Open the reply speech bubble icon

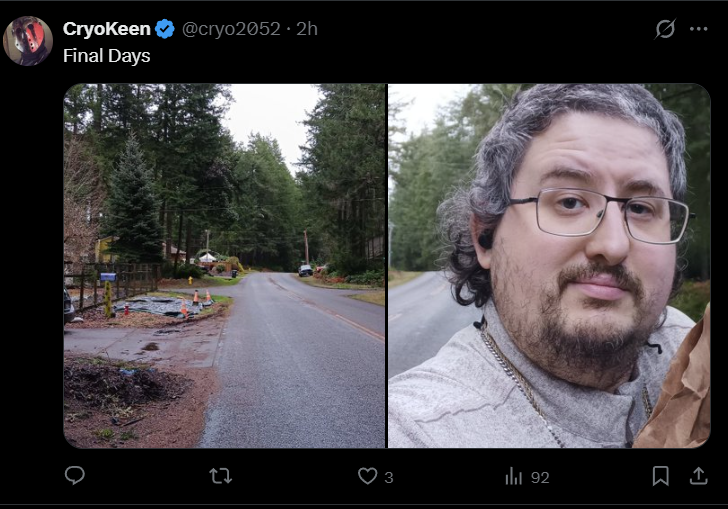click(75, 476)
